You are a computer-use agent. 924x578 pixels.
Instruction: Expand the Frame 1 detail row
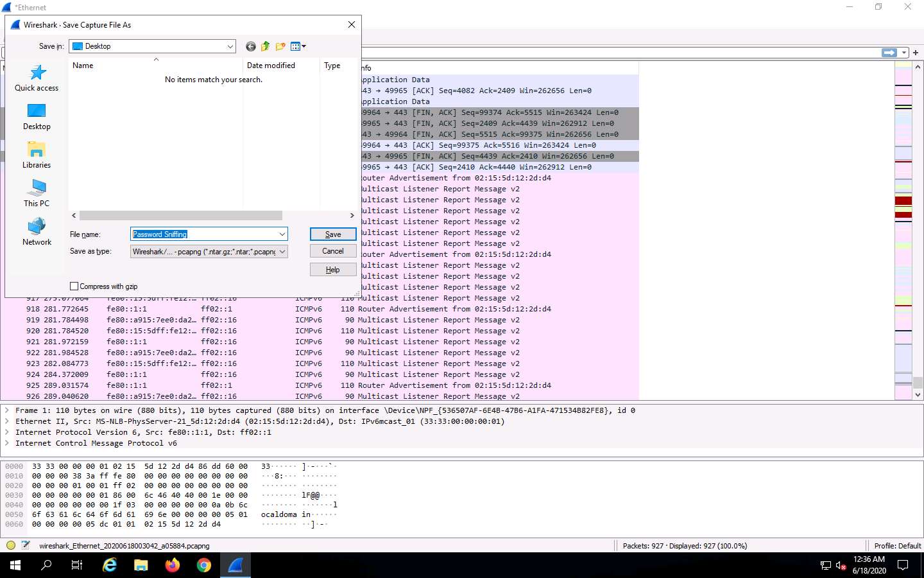(x=7, y=410)
